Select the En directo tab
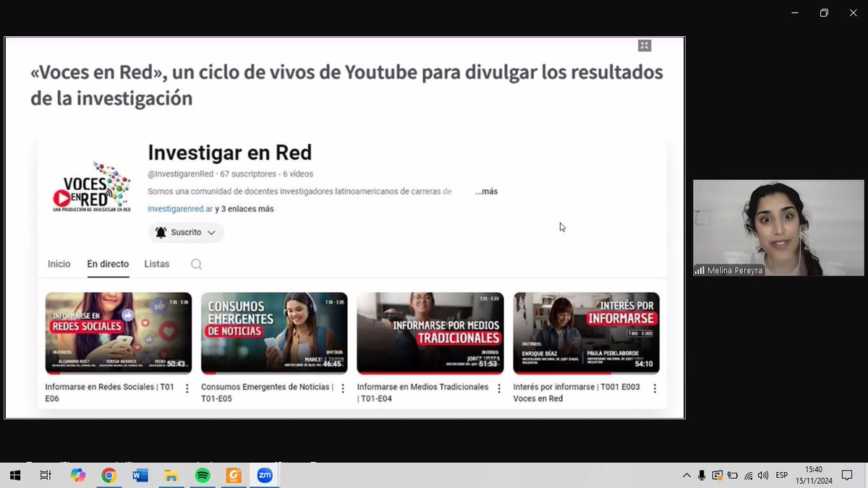 coord(108,264)
